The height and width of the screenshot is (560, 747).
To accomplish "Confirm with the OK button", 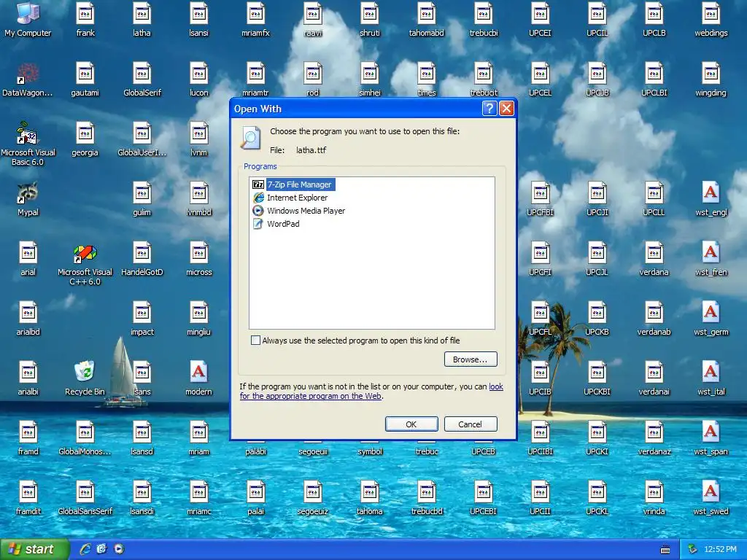I will (x=411, y=424).
